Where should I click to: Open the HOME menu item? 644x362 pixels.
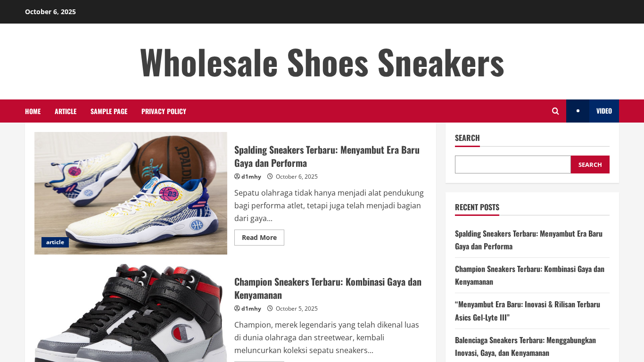(33, 111)
